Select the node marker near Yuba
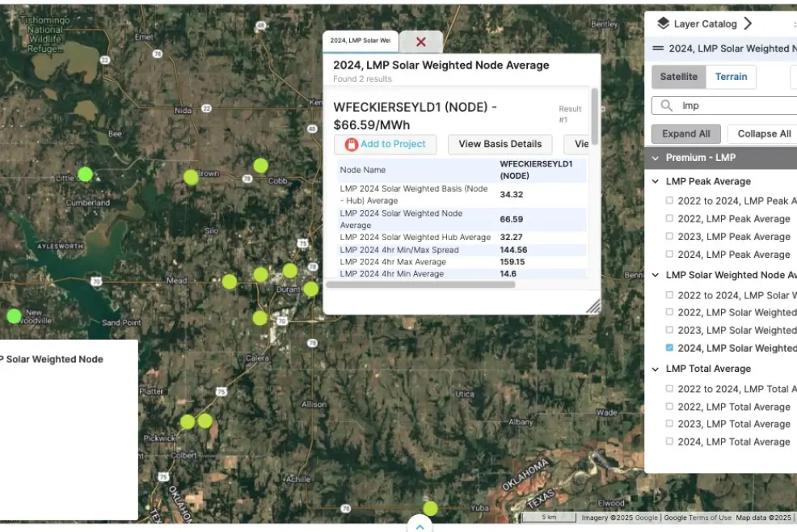Viewport: 797px width, 532px height. point(430,508)
